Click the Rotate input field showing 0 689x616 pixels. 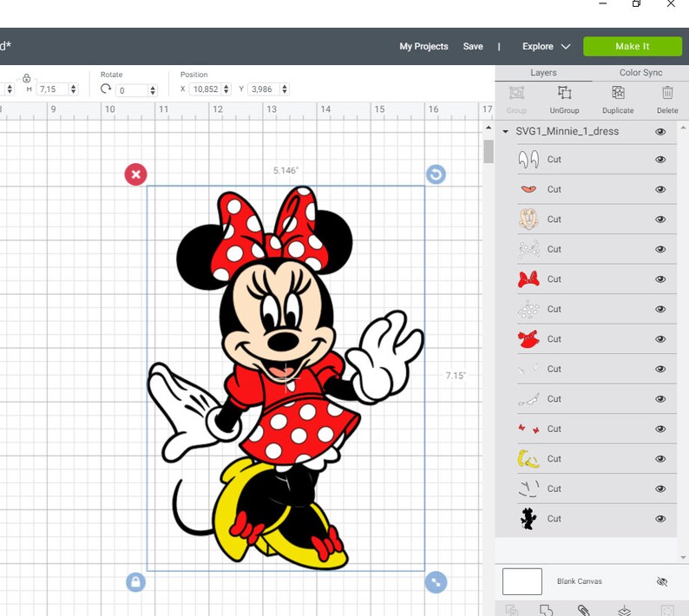[x=133, y=90]
